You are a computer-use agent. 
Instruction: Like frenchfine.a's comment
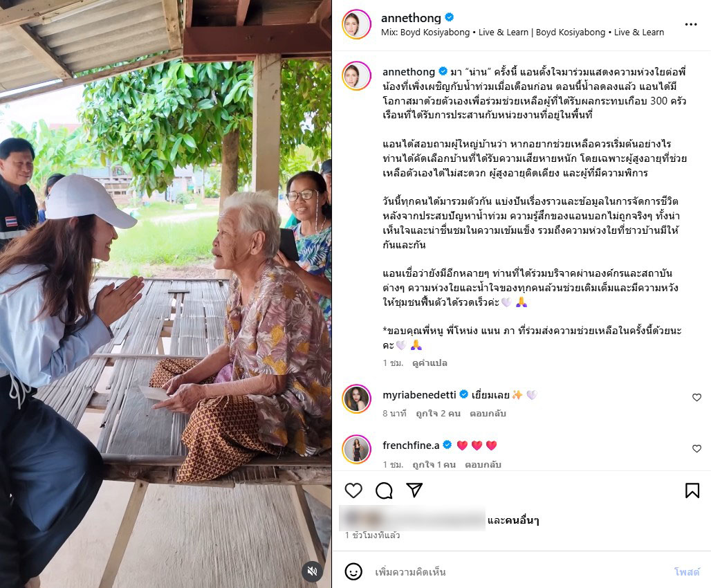coord(696,449)
